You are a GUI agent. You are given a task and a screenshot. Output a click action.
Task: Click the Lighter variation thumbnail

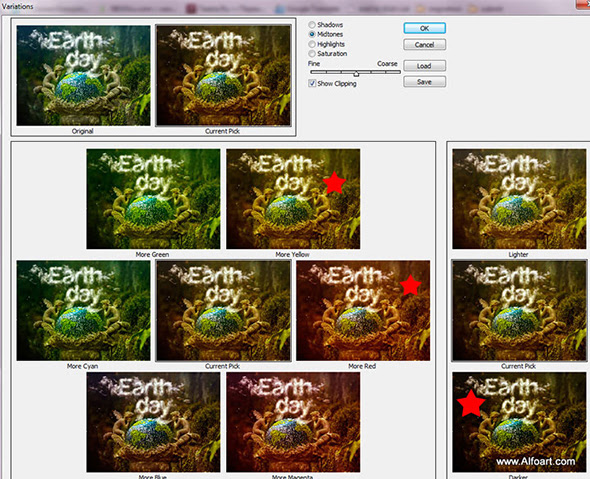click(519, 199)
